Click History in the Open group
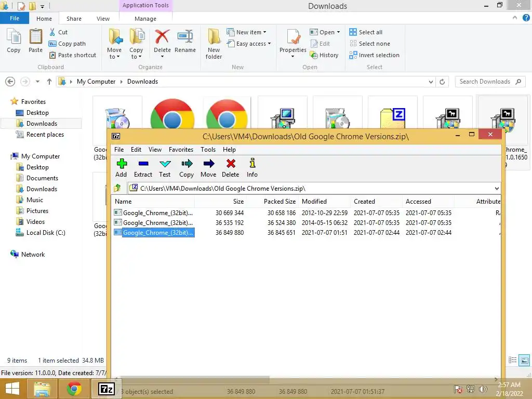The height and width of the screenshot is (399, 532). pyautogui.click(x=324, y=55)
